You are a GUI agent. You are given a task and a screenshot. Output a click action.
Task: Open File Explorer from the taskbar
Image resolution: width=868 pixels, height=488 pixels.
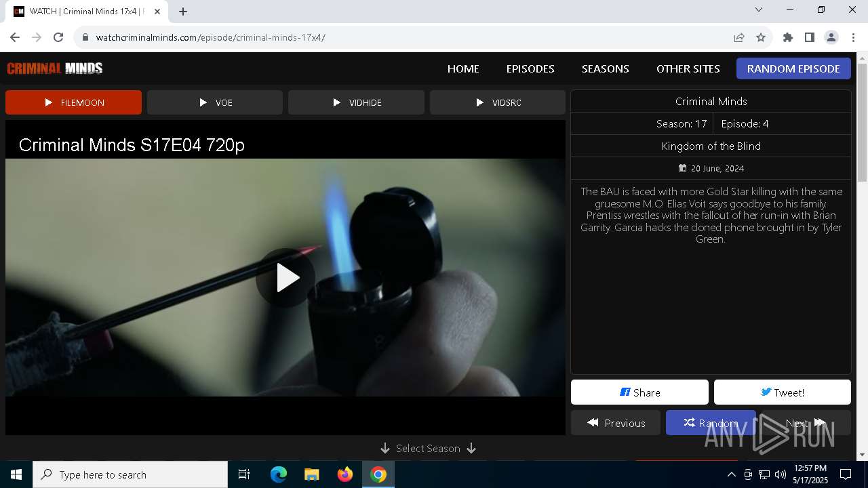312,474
